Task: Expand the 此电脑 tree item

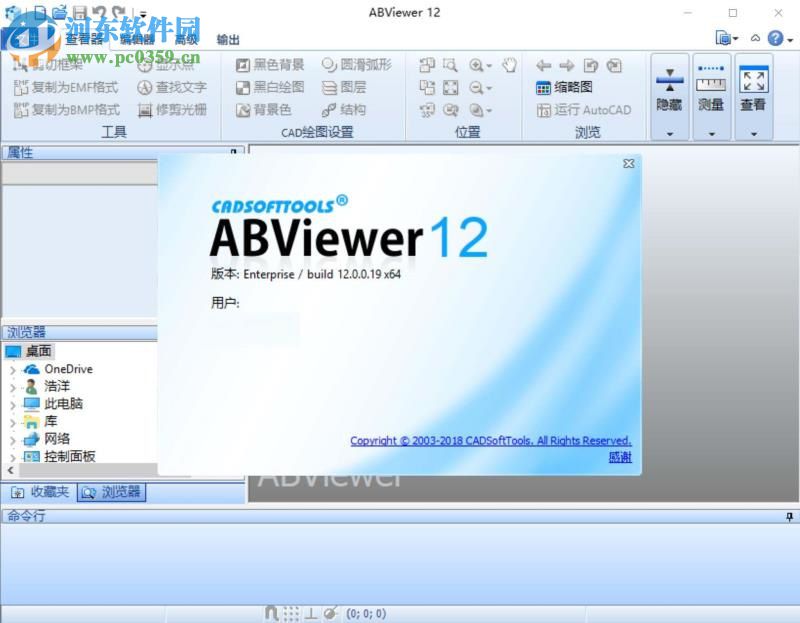Action: pos(12,404)
